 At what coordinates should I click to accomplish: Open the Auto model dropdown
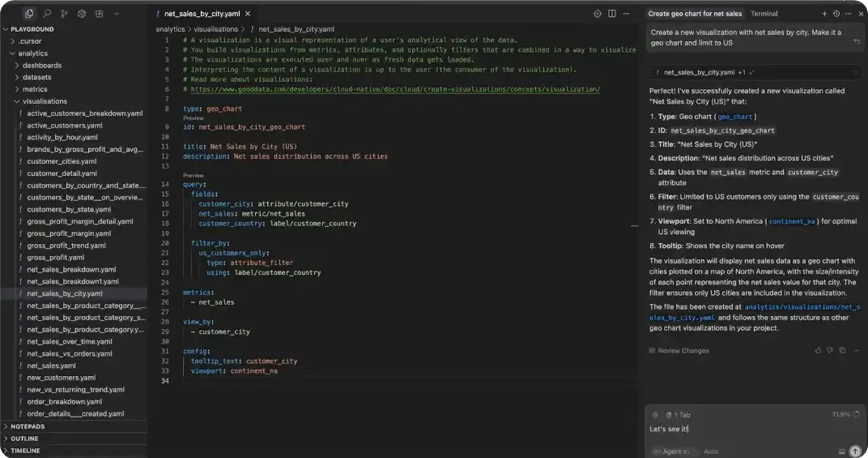pos(711,451)
